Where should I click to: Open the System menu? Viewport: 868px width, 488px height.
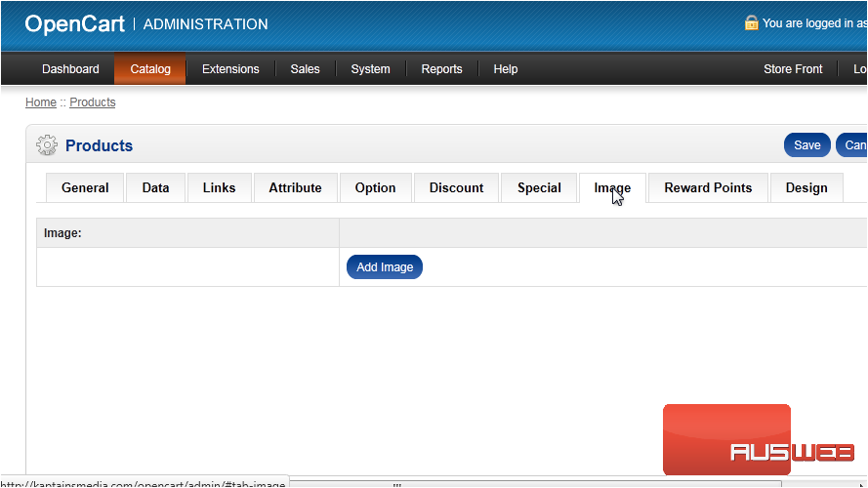tap(370, 69)
